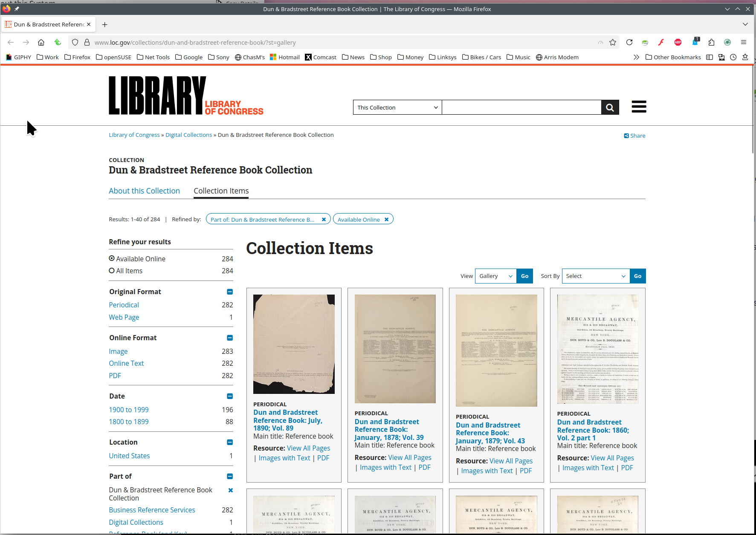Viewport: 756px width, 535px height.
Task: Show more bookmarks via the chevron overflow
Action: [636, 57]
